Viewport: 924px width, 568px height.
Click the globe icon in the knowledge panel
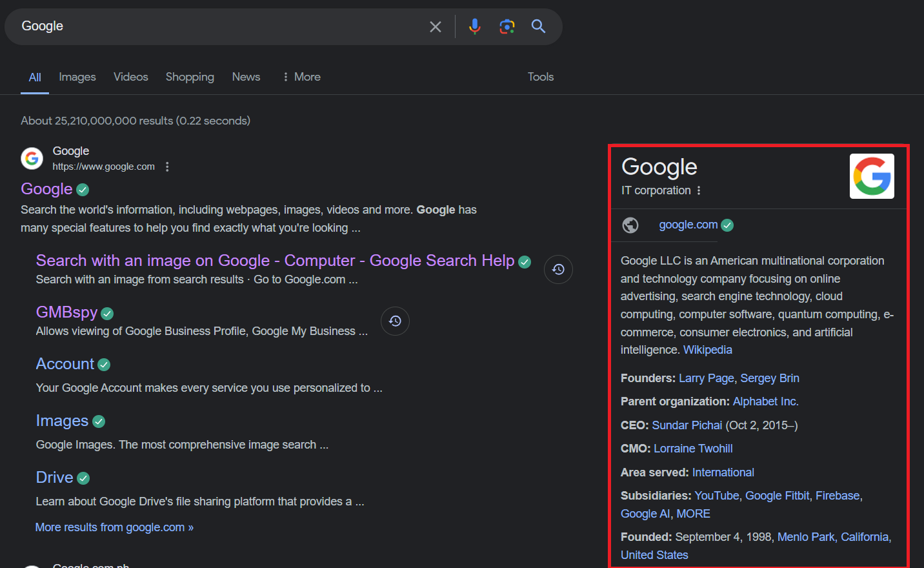(630, 225)
